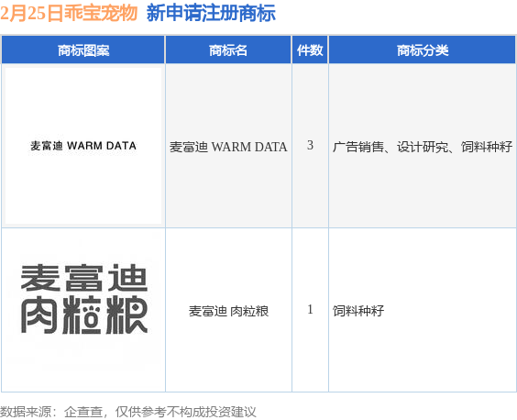Click the orange 2月25日乖宝宠物 title text
Viewport: 517px width, 420px height.
68,14
